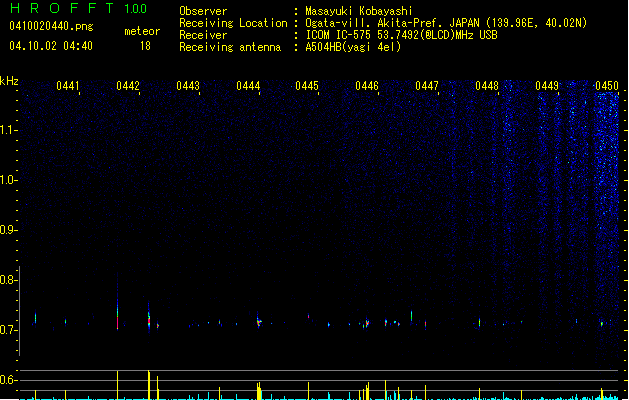Click the 0443 time marker

tap(188, 86)
